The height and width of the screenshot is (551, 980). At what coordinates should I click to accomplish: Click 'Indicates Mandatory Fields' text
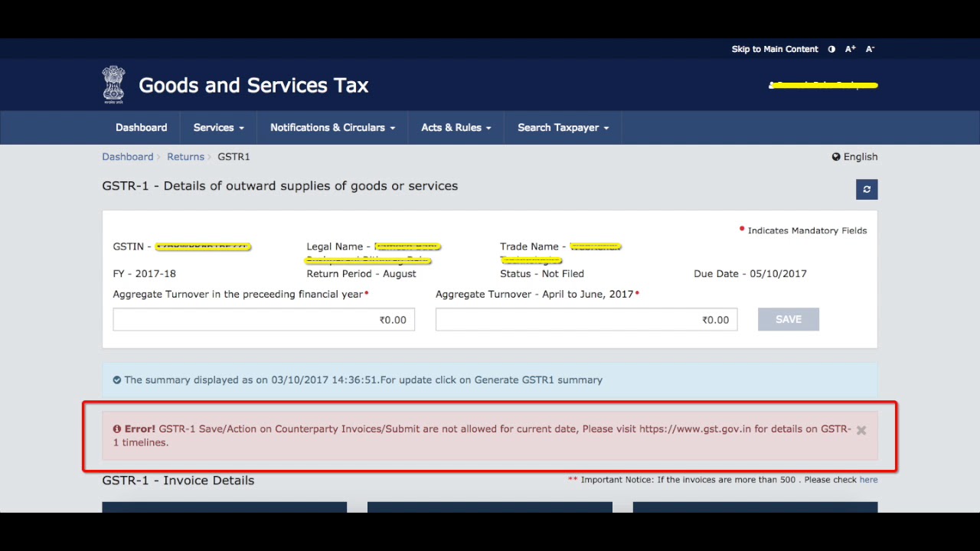click(807, 230)
